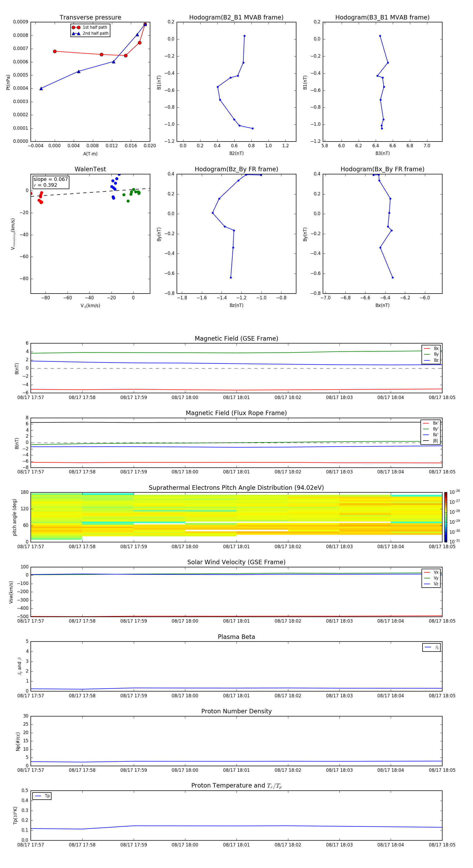The image size is (473, 868).
Task: Click the "Vsw(km/s)" y-axis label
Action: click(11, 592)
